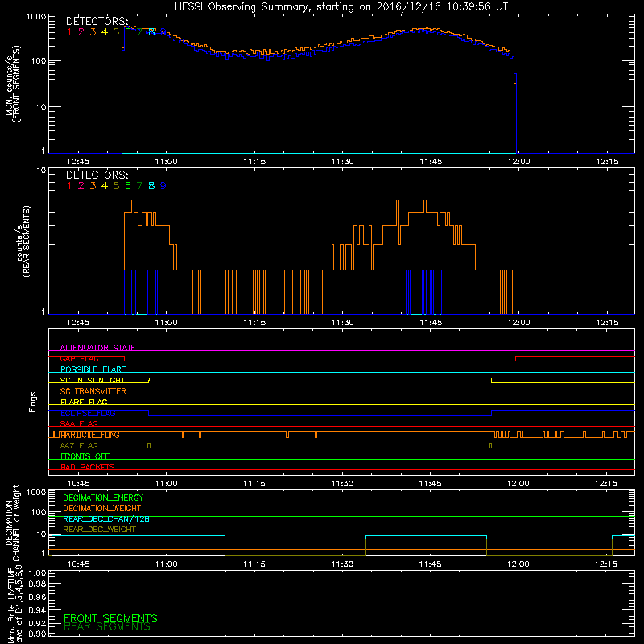The image size is (644, 644).
Task: Click the 1000 value on front segments axis
Action: click(36, 17)
